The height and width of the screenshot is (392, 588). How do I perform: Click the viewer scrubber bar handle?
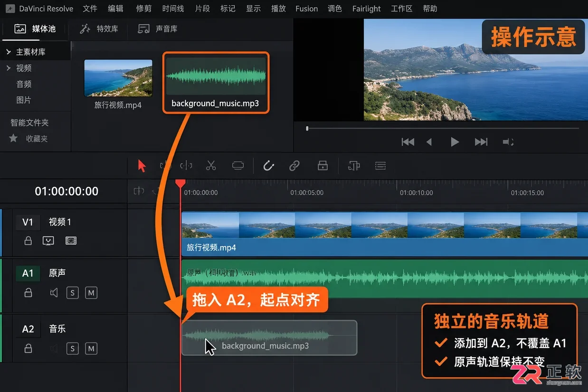pos(307,128)
